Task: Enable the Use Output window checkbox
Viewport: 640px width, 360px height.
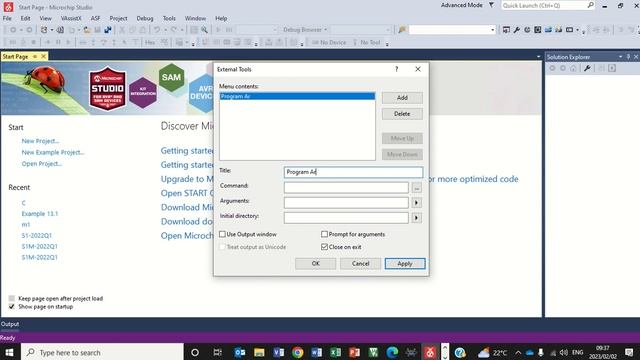Action: tap(222, 234)
